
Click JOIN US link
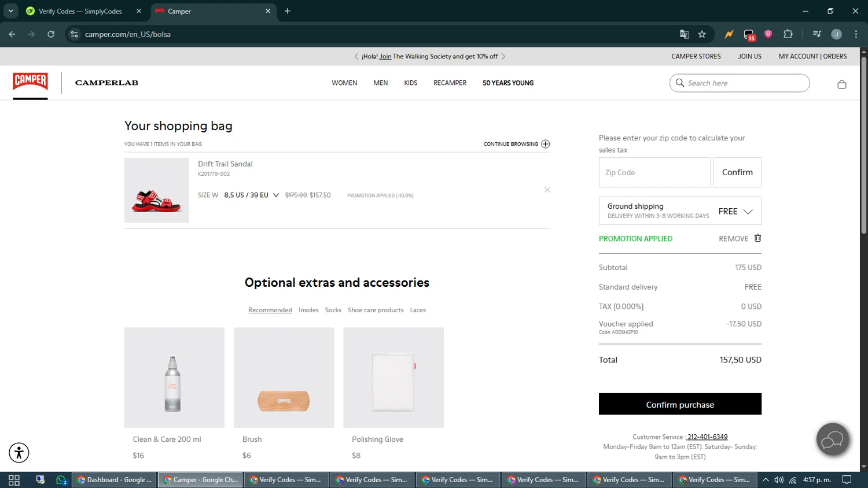coord(749,56)
